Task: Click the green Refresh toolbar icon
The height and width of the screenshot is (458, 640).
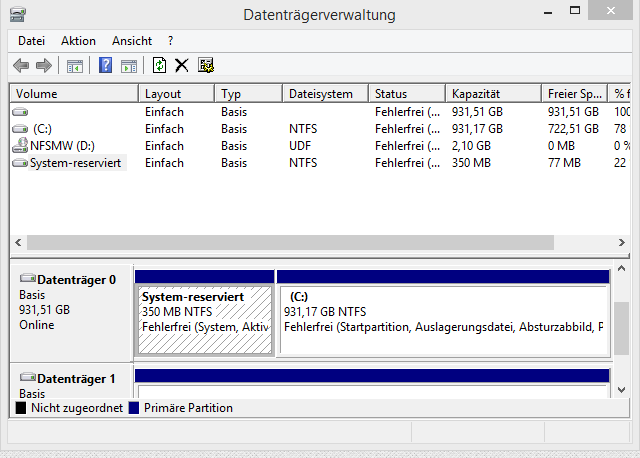Action: pos(159,65)
